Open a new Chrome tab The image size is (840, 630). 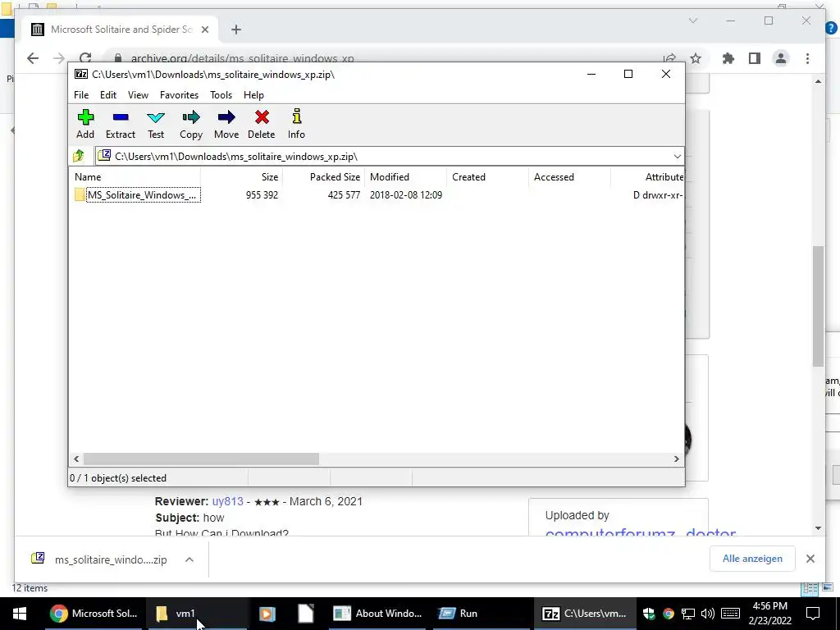click(x=235, y=30)
